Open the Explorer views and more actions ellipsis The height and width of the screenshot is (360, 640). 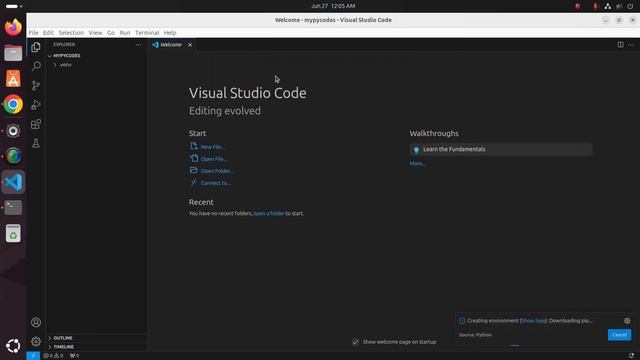click(138, 44)
